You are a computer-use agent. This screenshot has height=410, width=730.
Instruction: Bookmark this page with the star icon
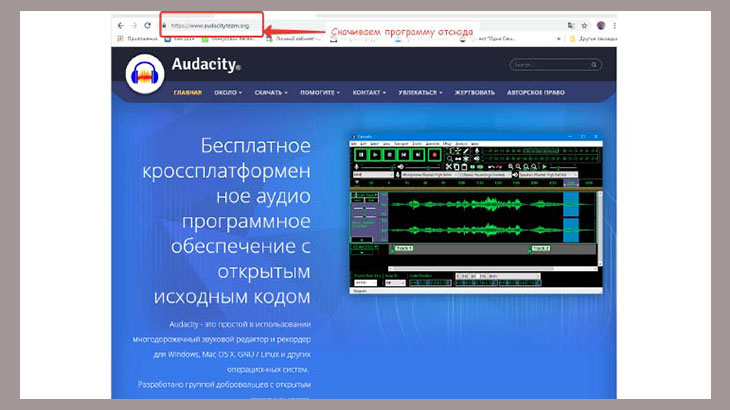[584, 26]
